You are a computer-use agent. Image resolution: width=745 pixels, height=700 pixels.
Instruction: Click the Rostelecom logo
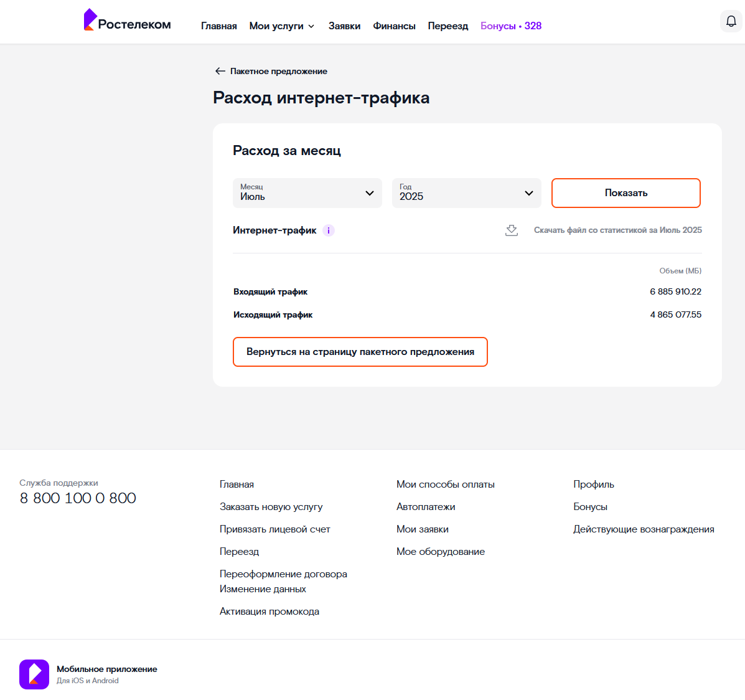point(128,21)
